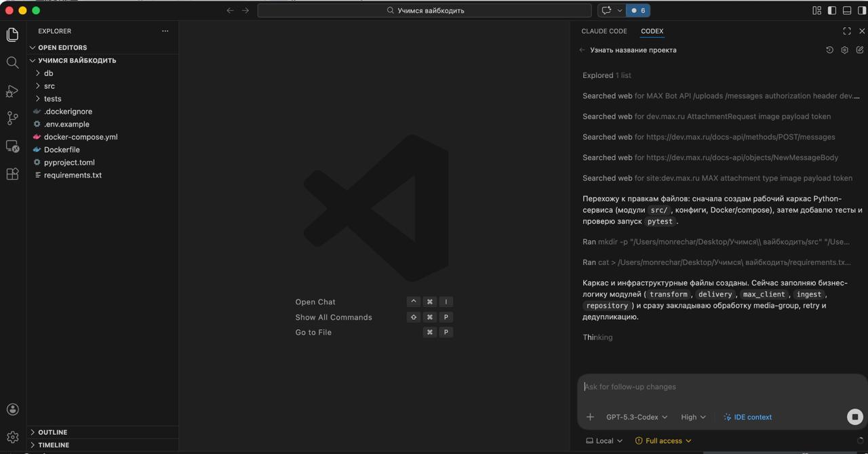Switch to the CLAUDE CODE tab
The height and width of the screenshot is (454, 868).
pos(604,31)
